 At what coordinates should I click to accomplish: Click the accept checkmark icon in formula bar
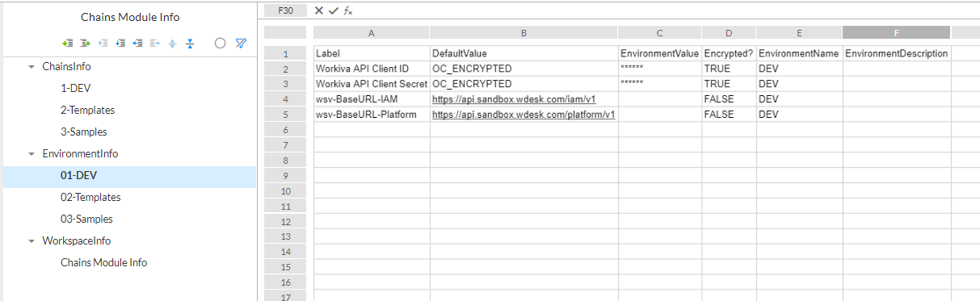[333, 10]
